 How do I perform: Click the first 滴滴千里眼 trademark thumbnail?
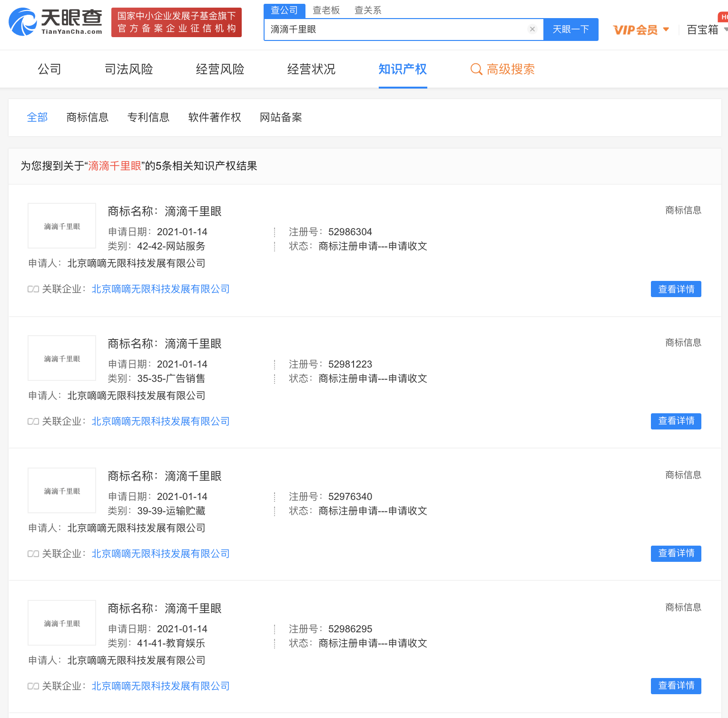[x=61, y=225]
